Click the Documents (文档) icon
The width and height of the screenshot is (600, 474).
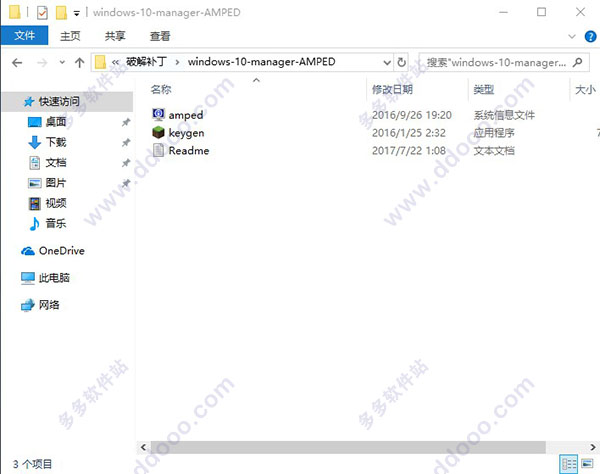pyautogui.click(x=34, y=163)
